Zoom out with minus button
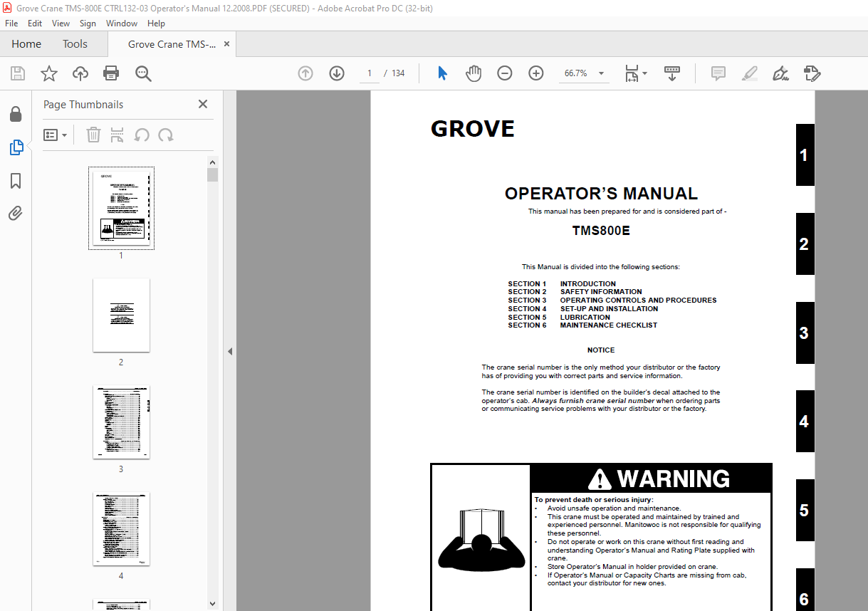The image size is (868, 611). (505, 73)
